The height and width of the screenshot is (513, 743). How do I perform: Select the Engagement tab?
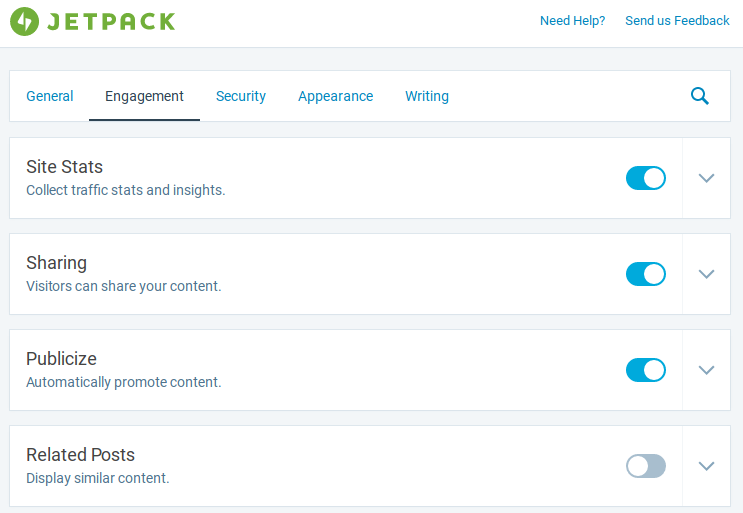[x=144, y=96]
